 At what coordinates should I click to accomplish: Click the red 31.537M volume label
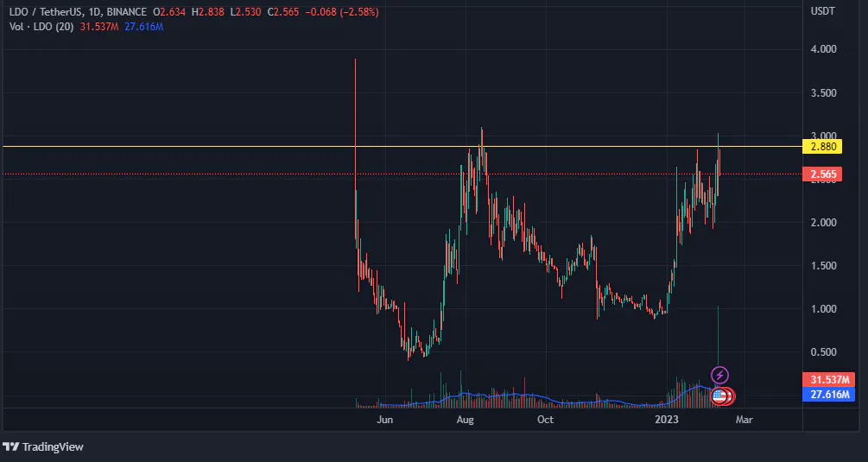click(828, 380)
